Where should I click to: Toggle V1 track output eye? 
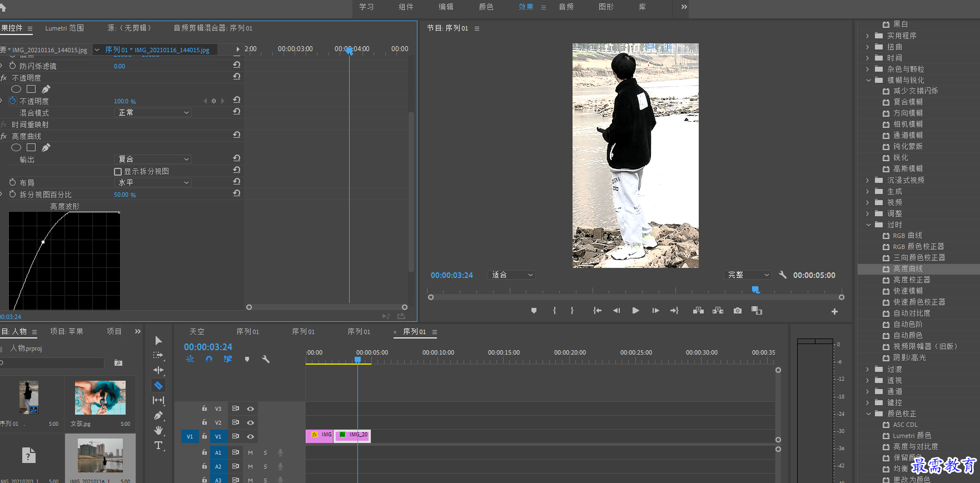pos(250,436)
